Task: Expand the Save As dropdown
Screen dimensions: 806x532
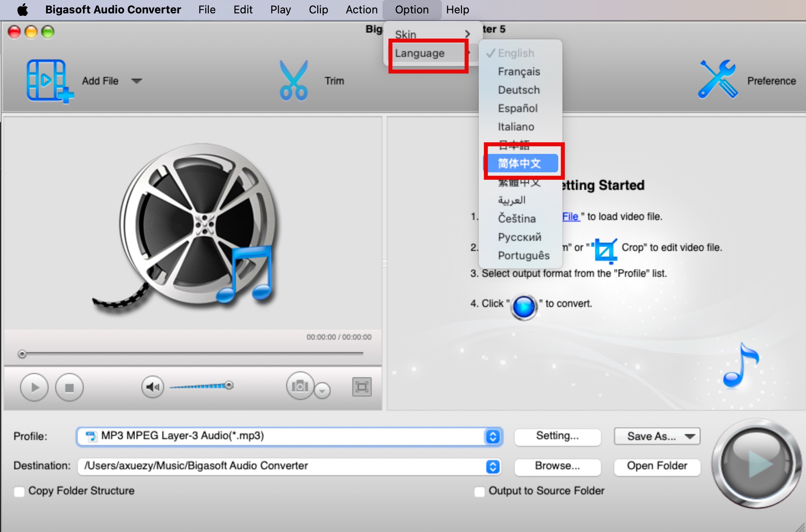Action: pyautogui.click(x=690, y=437)
